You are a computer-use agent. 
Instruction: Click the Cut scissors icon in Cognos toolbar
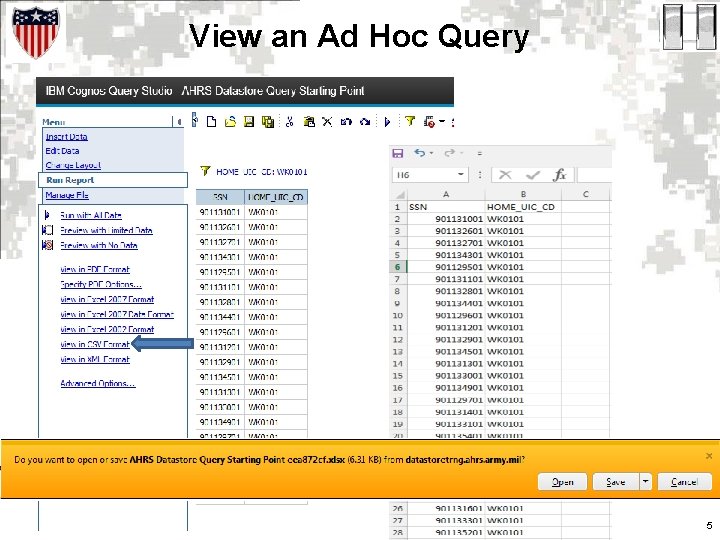click(x=289, y=122)
